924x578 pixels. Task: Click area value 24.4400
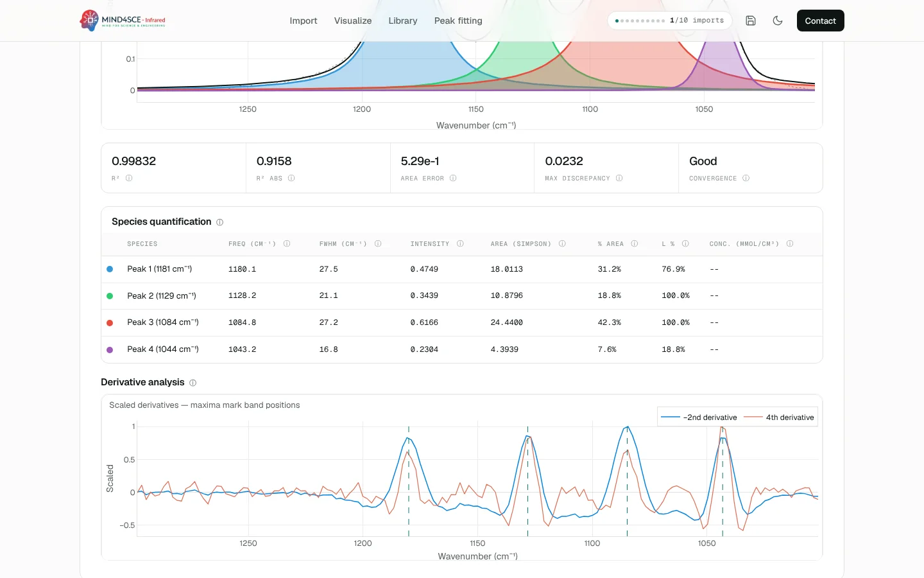506,322
